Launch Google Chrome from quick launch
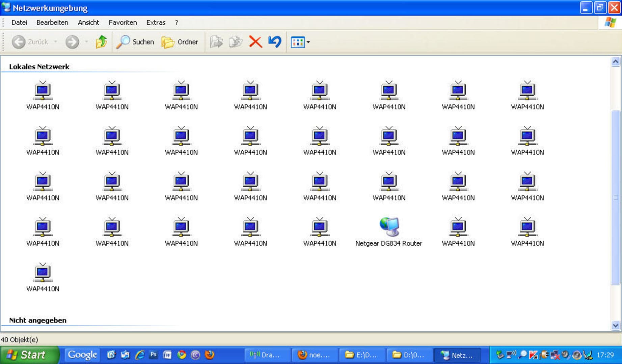622x364 pixels. [182, 355]
